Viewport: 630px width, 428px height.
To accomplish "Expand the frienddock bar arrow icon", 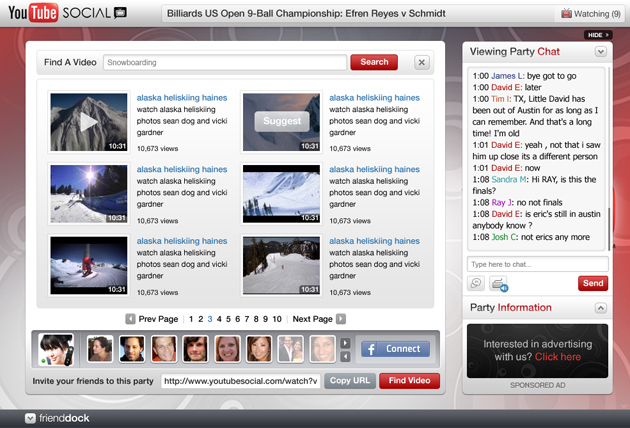I will coord(30,418).
